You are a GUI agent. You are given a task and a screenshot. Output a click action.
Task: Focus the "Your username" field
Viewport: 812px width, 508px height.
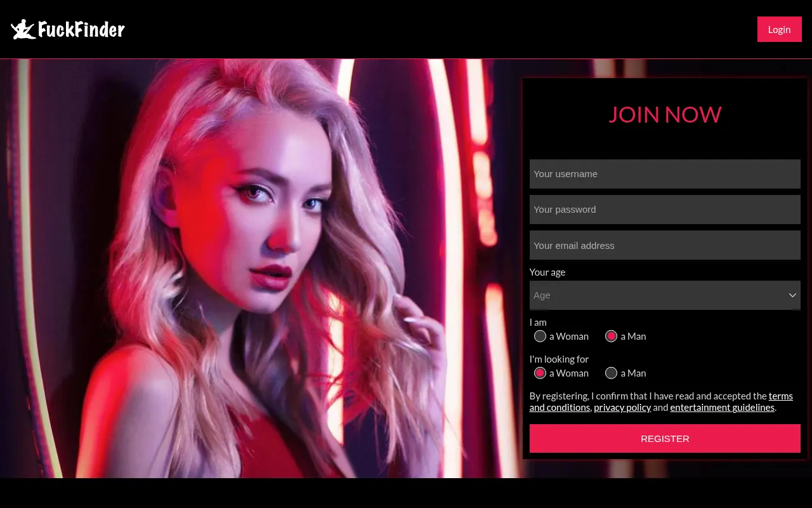point(665,174)
